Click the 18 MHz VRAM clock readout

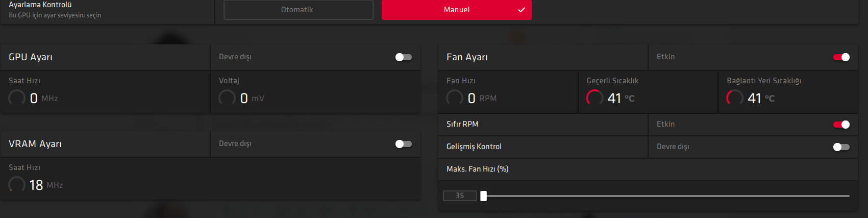tap(37, 185)
